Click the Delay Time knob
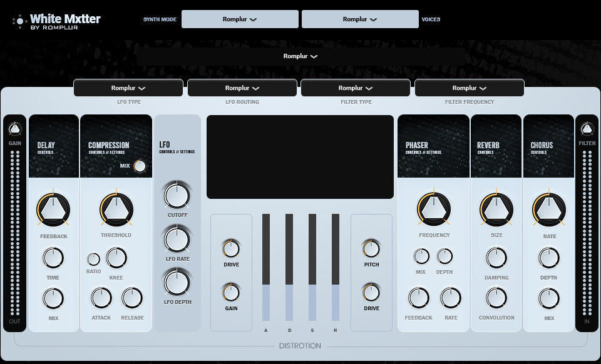This screenshot has width=601, height=364. pos(53,258)
